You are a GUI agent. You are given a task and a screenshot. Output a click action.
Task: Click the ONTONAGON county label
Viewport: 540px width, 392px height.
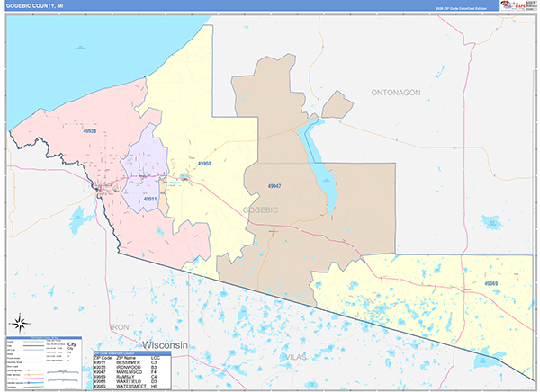click(396, 93)
